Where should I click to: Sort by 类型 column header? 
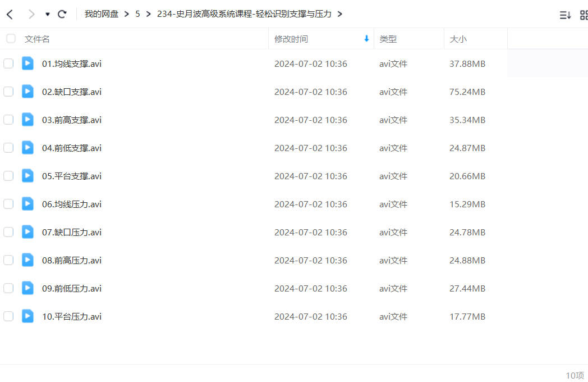pyautogui.click(x=388, y=39)
